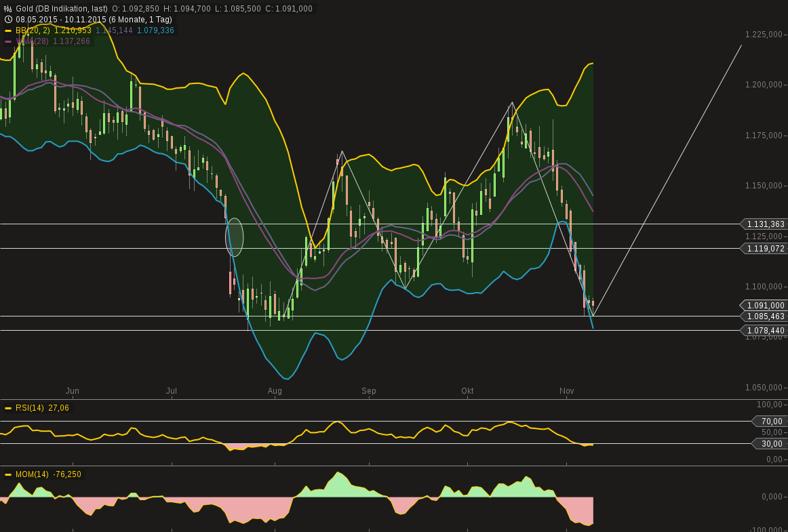788x532 pixels.
Task: Click Nov on the time axis
Action: 566,390
